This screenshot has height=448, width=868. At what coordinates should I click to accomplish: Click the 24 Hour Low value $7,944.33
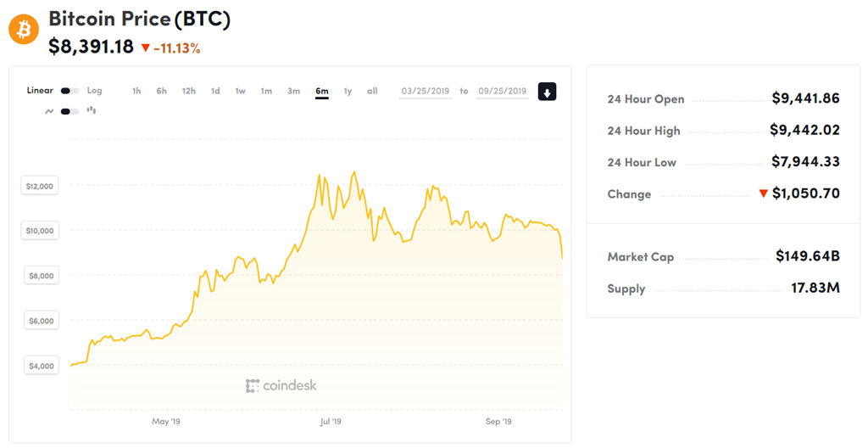[x=806, y=161]
